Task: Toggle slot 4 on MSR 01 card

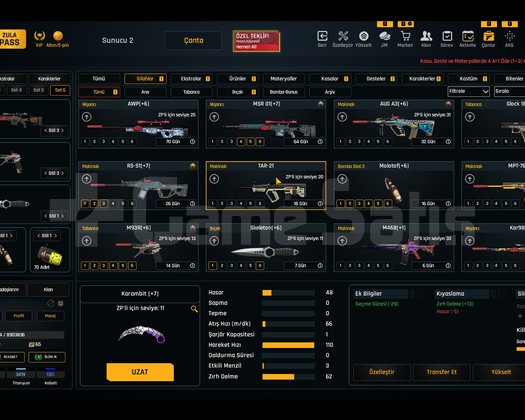Action: tap(241, 142)
